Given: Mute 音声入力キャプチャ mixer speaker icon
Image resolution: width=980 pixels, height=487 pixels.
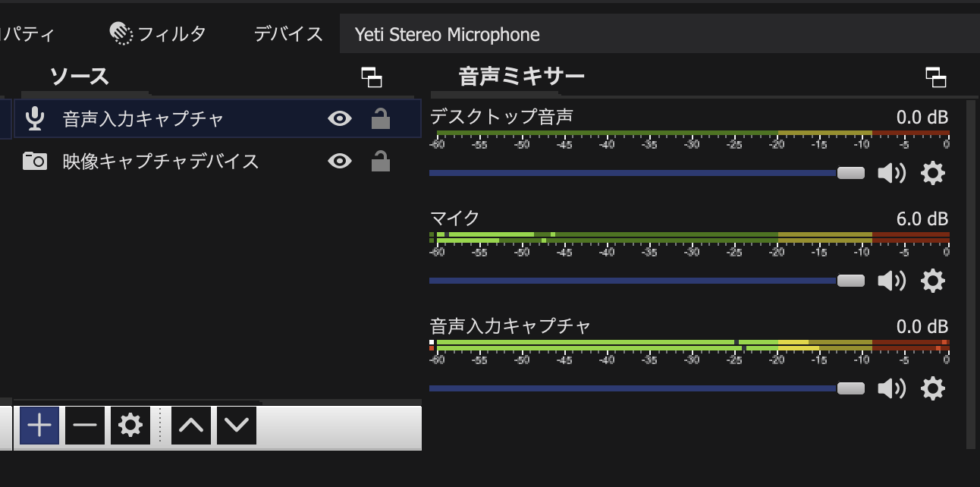Looking at the screenshot, I should [x=890, y=389].
